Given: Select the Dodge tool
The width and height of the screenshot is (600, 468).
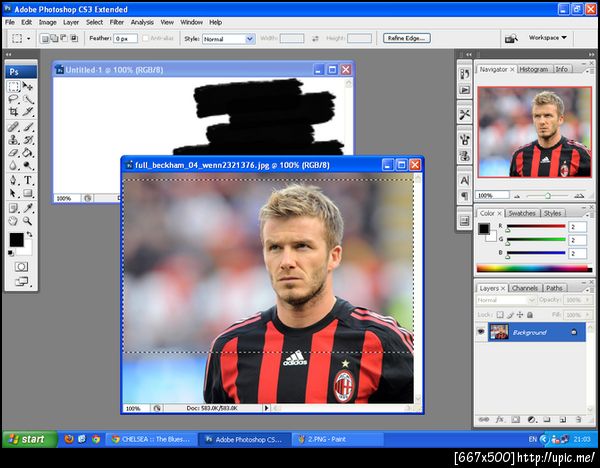Looking at the screenshot, I should [x=28, y=165].
